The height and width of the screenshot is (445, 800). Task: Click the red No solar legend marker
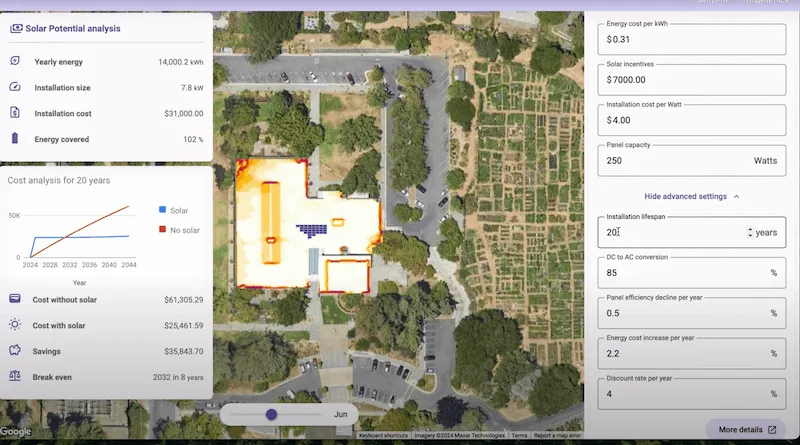162,230
